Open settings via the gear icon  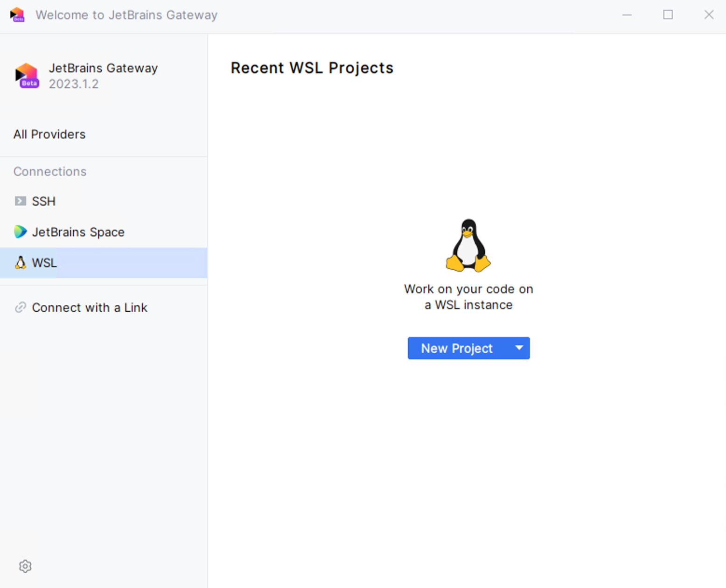(25, 566)
